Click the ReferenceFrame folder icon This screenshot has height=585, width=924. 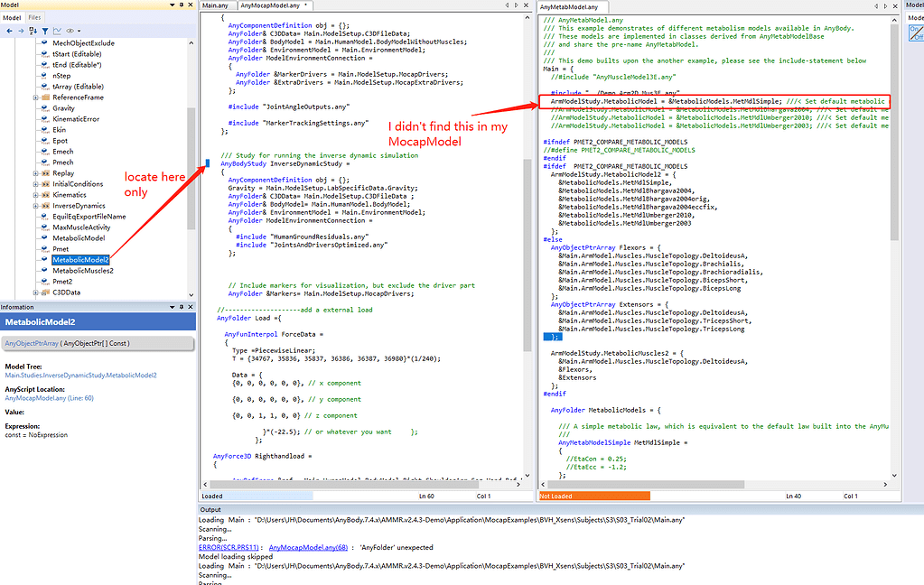44,97
